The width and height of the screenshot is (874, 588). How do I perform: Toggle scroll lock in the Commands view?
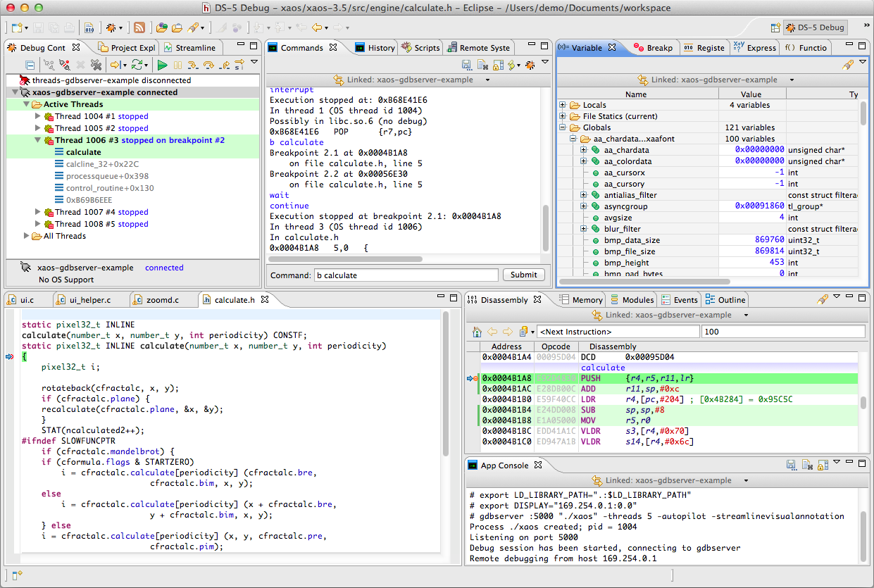[x=498, y=63]
